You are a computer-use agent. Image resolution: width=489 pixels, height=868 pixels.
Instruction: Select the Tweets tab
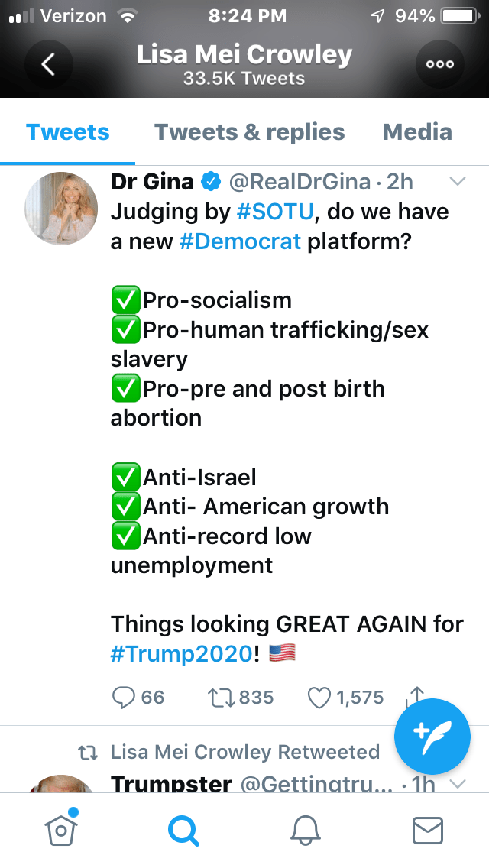point(68,132)
